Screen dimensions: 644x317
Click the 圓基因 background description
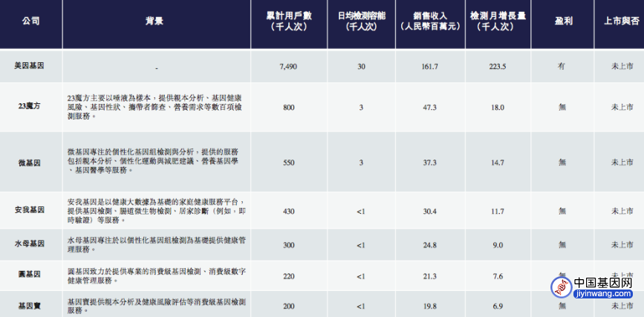tap(157, 276)
